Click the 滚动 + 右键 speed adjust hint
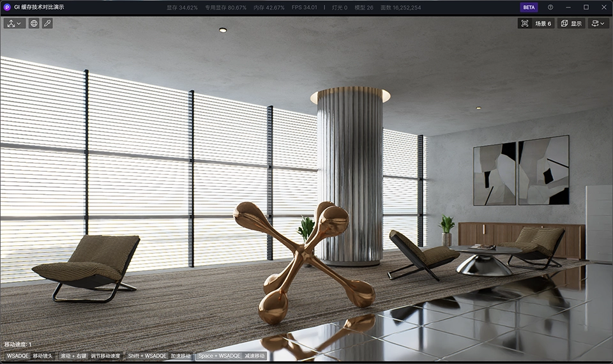 (90, 356)
